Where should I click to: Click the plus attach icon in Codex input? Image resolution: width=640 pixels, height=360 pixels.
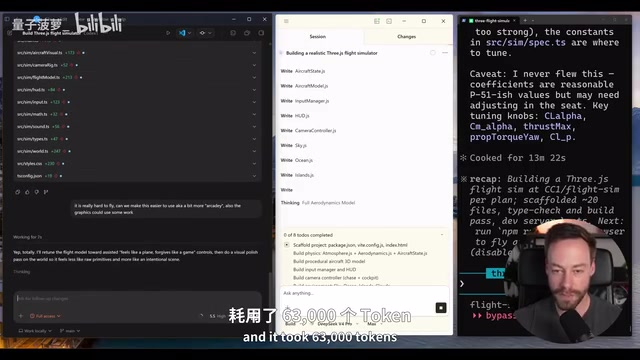20,316
